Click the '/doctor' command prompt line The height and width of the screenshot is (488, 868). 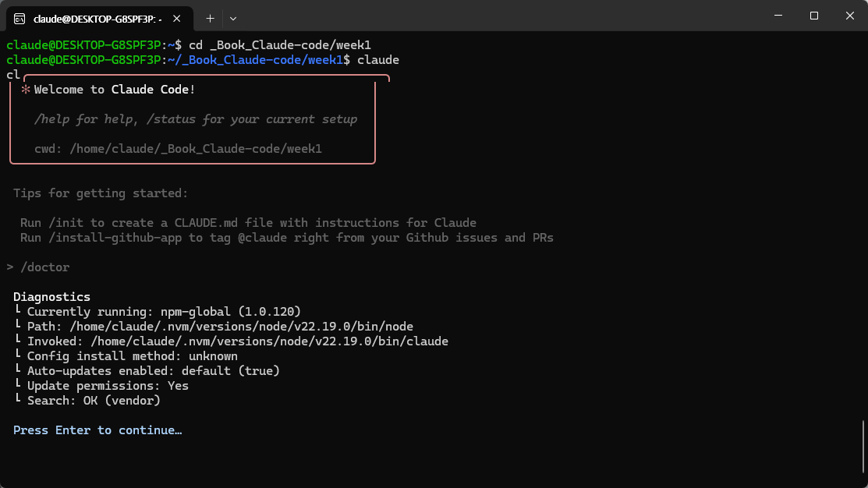coord(38,267)
